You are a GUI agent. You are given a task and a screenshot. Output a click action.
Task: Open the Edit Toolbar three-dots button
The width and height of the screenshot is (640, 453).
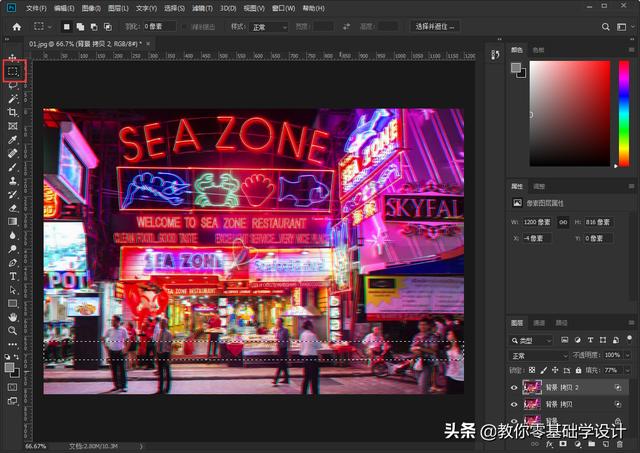coord(13,344)
